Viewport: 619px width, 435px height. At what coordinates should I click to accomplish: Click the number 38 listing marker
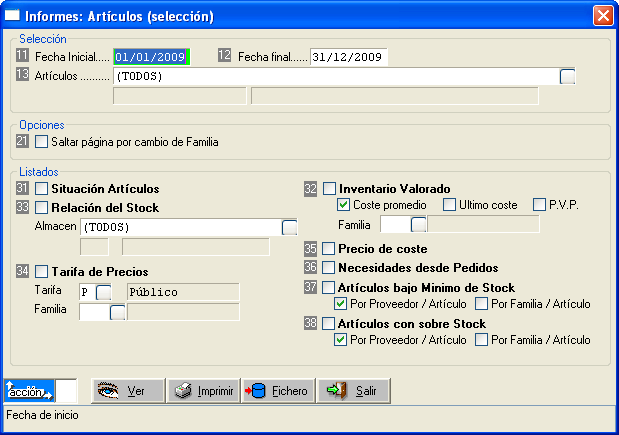(311, 323)
